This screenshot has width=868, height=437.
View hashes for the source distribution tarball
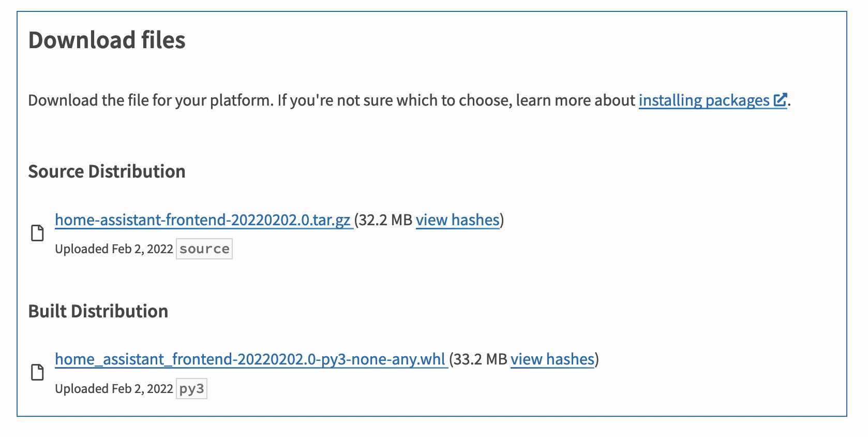(x=457, y=220)
